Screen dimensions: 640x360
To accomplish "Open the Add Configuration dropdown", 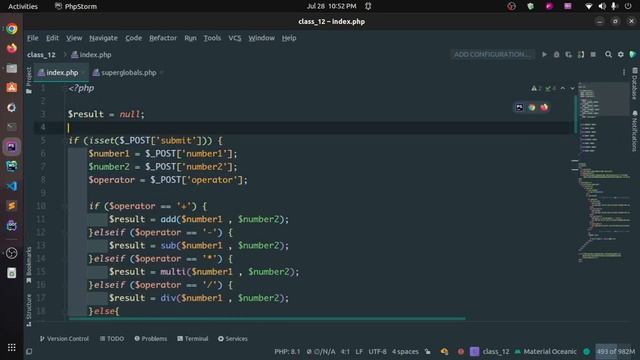I will point(492,54).
